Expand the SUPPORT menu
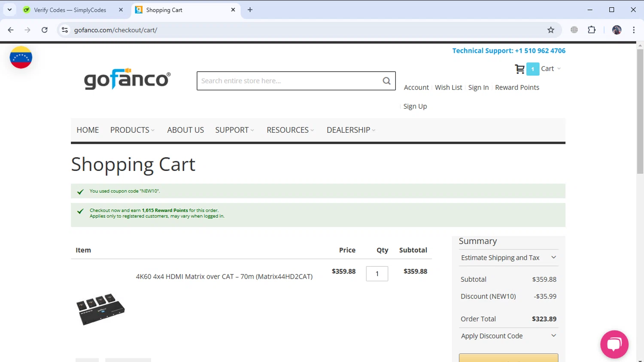 (234, 130)
